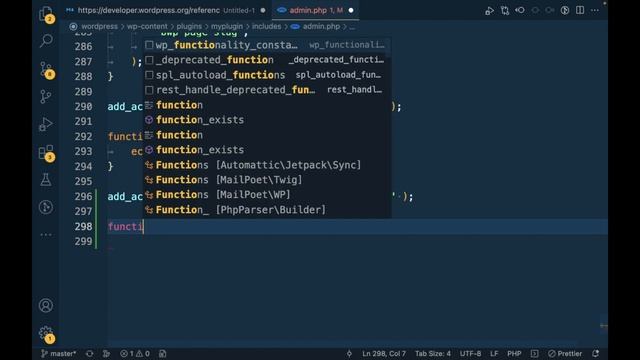Open the Accounts menu in activity bar

pyautogui.click(x=46, y=305)
